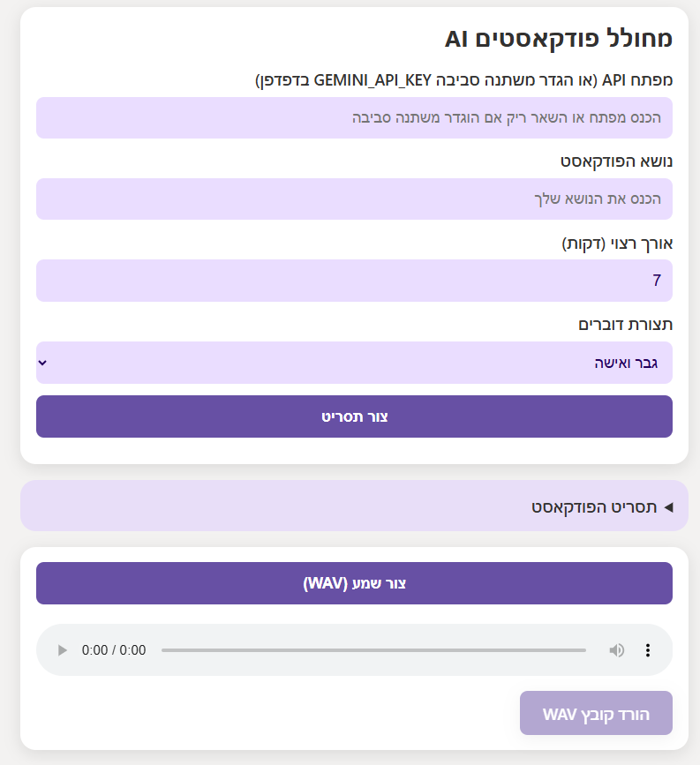Click the audio player seek bar
The width and height of the screenshot is (700, 765).
[x=373, y=650]
